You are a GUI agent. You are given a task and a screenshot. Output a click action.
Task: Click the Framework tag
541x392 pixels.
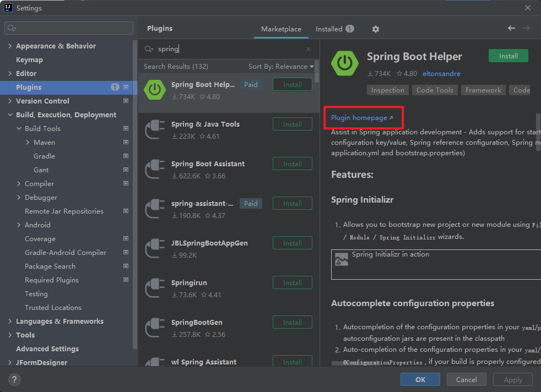pos(483,90)
